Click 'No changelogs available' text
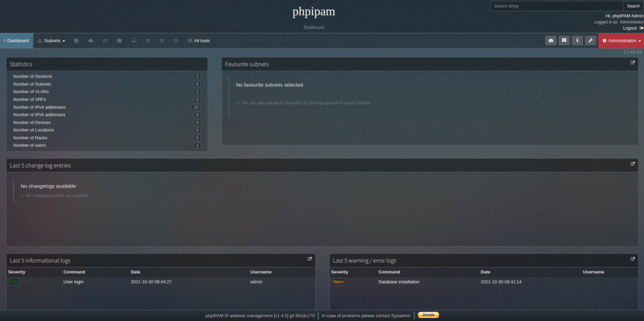The image size is (644, 321). [48, 186]
